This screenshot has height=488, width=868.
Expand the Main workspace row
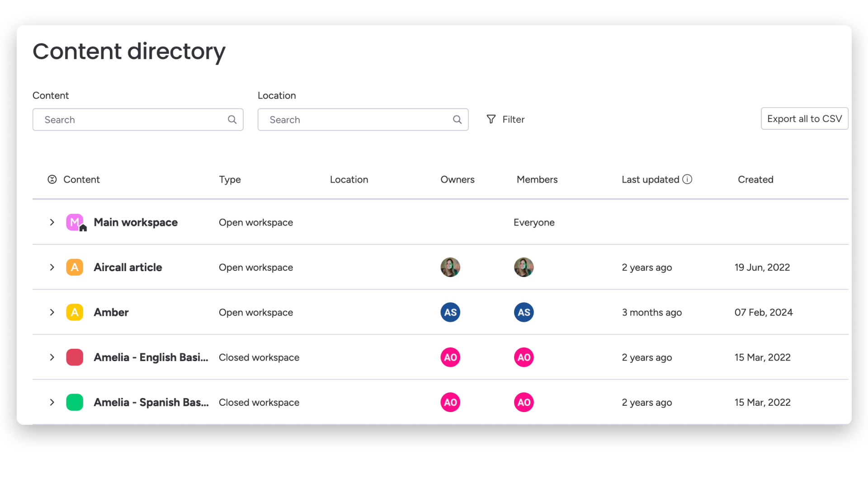coord(52,222)
